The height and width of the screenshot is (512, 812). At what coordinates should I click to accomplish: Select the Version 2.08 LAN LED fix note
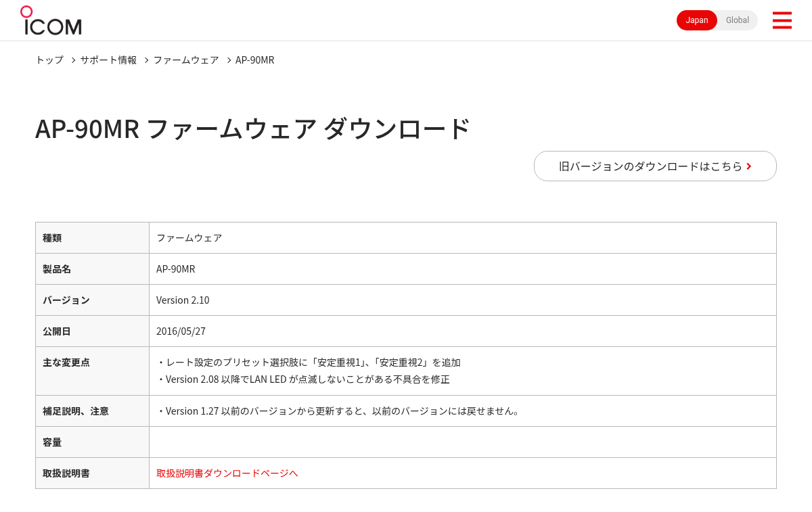(303, 379)
